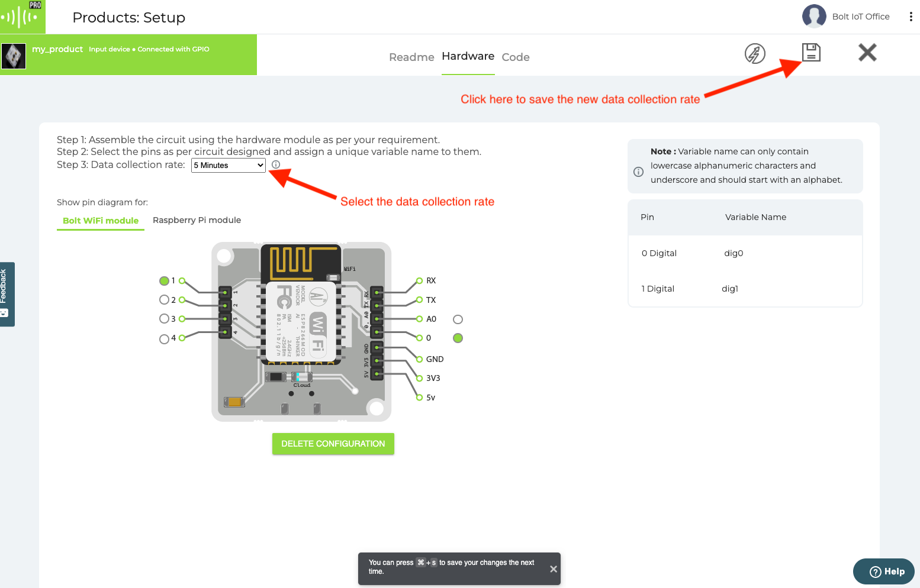Viewport: 920px width, 588px height.
Task: Toggle pin 1 radio button
Action: (164, 281)
